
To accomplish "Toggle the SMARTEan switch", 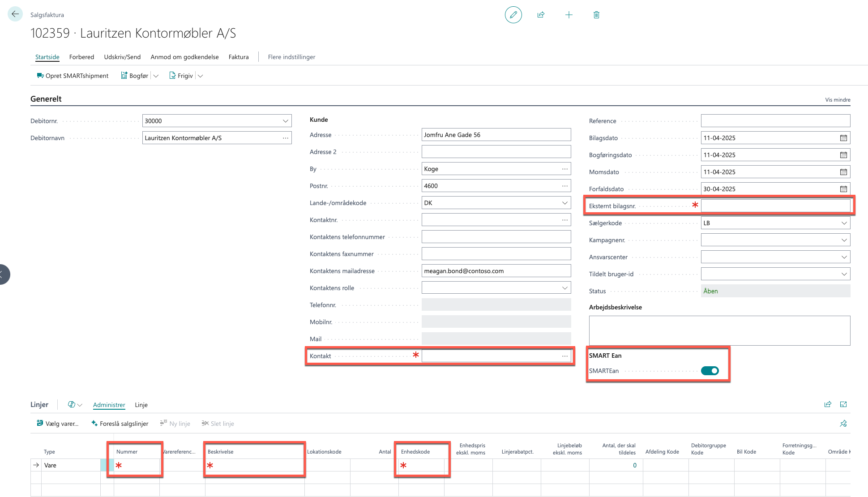I will [x=710, y=371].
